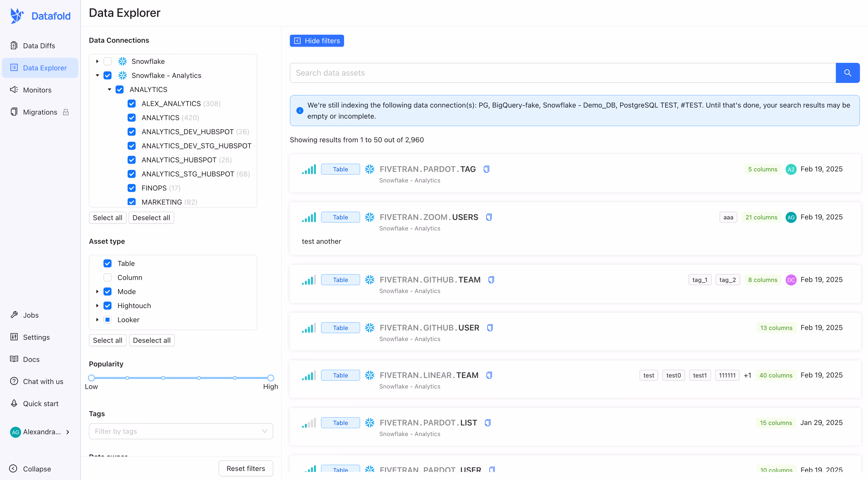Click the AG owner avatar on ZOOM.USERS
The image size is (868, 480).
(x=791, y=217)
